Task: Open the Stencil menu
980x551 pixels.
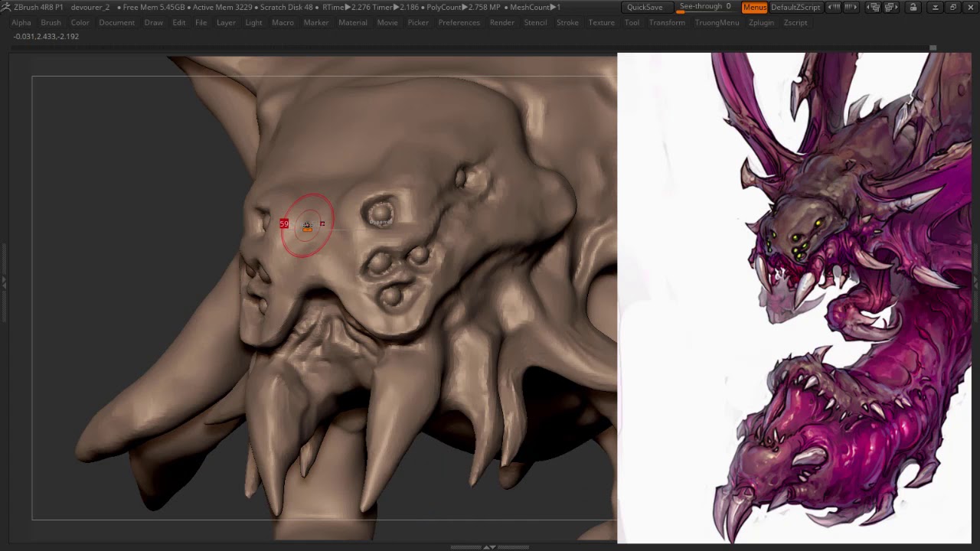Action: coord(535,22)
